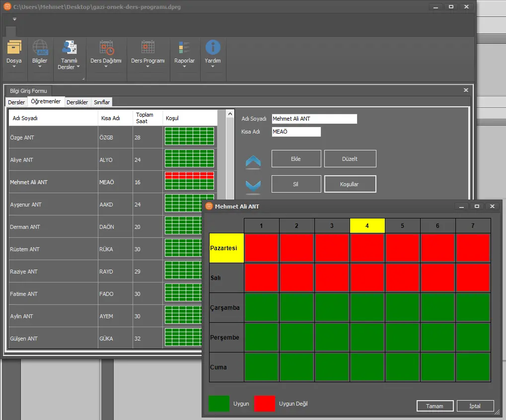The image size is (506, 420).
Task: Expand the Tanımlı Dersler dropdown arrow
Action: [x=78, y=68]
